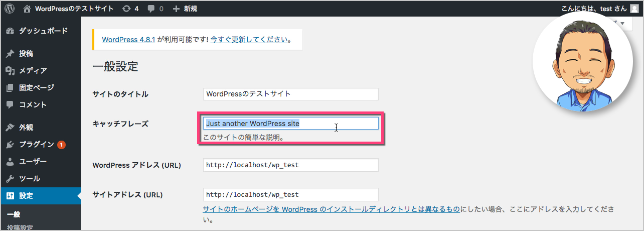The height and width of the screenshot is (231, 644).
Task: Click the home icon beside the site name
Action: [27, 9]
